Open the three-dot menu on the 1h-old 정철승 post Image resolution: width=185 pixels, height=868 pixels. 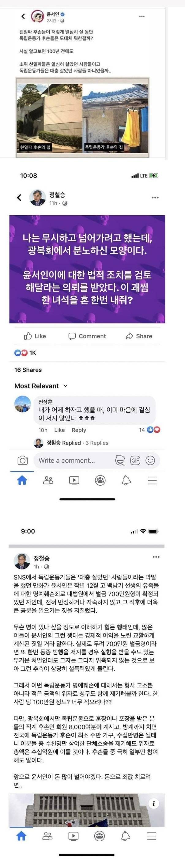click(x=156, y=557)
